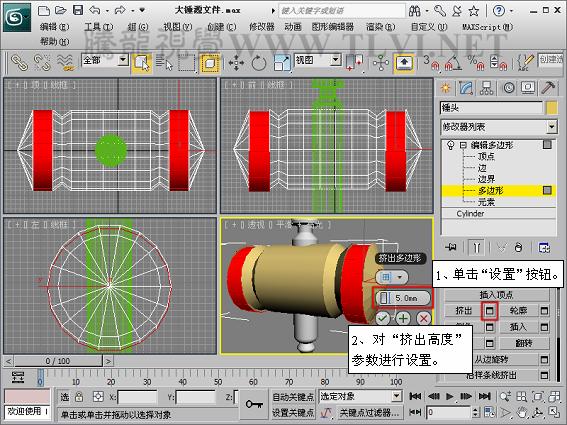Confirm extrude with the green checkmark

pos(383,319)
